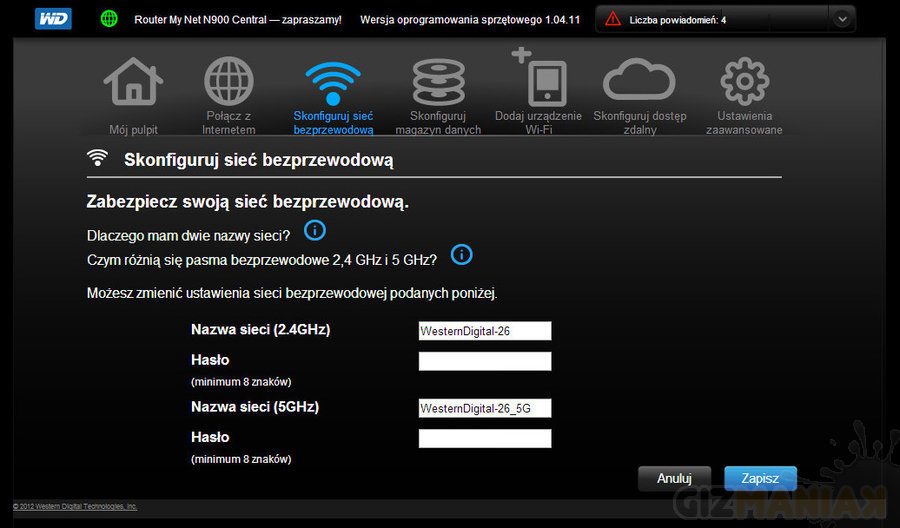Screen dimensions: 900x528
Task: Open Ustawienia zaawansowane gear icon
Action: 743,83
